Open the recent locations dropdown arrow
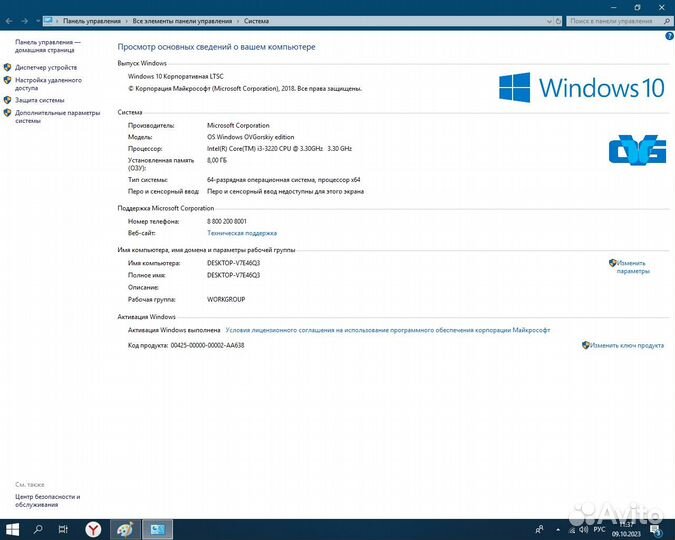The width and height of the screenshot is (675, 540). [x=38, y=21]
